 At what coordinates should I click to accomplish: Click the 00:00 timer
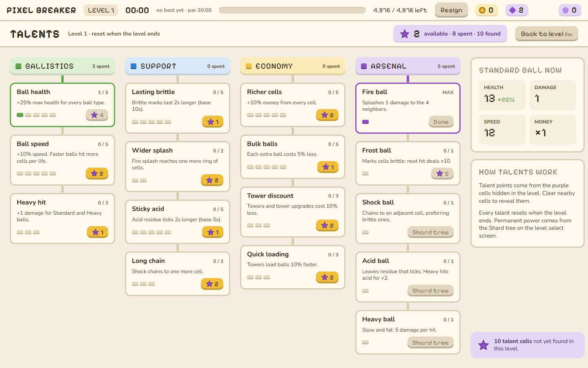(x=137, y=10)
